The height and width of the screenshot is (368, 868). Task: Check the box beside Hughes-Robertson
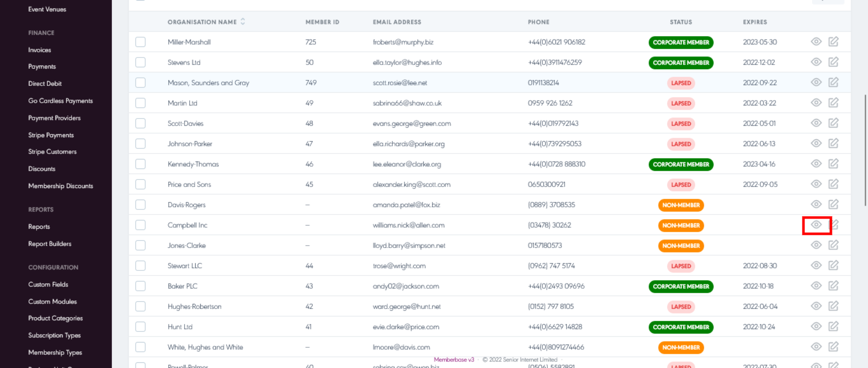click(141, 306)
